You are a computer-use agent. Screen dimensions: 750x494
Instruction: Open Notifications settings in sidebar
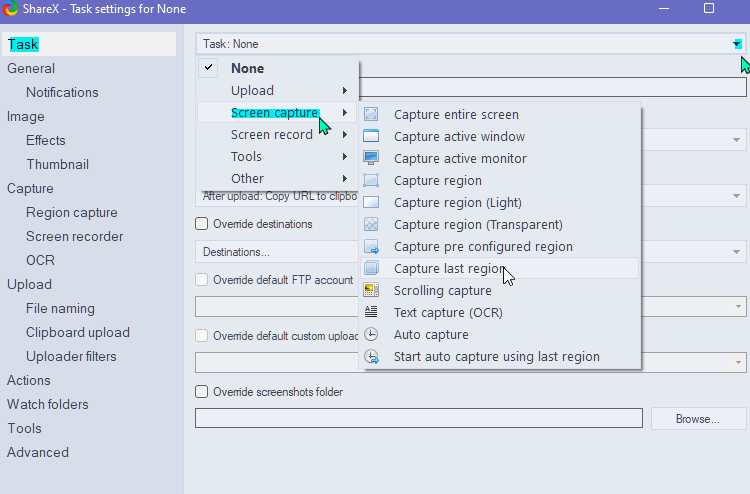(x=62, y=92)
